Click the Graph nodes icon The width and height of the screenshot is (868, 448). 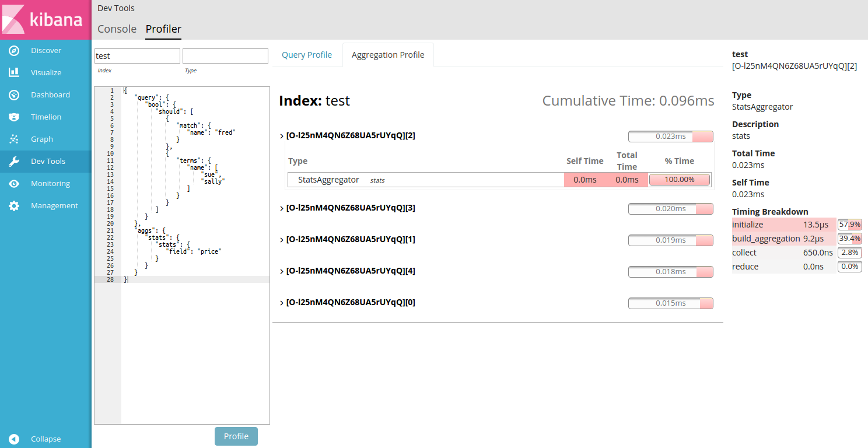pyautogui.click(x=15, y=139)
